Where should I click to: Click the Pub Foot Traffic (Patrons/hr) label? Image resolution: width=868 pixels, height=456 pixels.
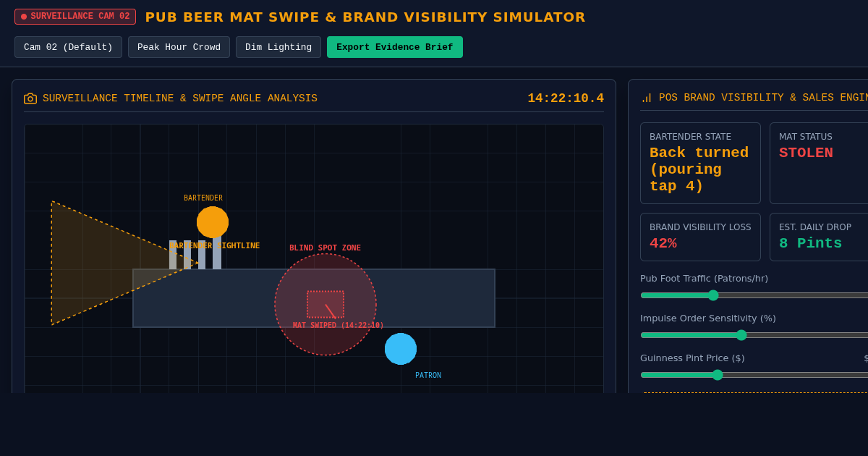pos(704,279)
